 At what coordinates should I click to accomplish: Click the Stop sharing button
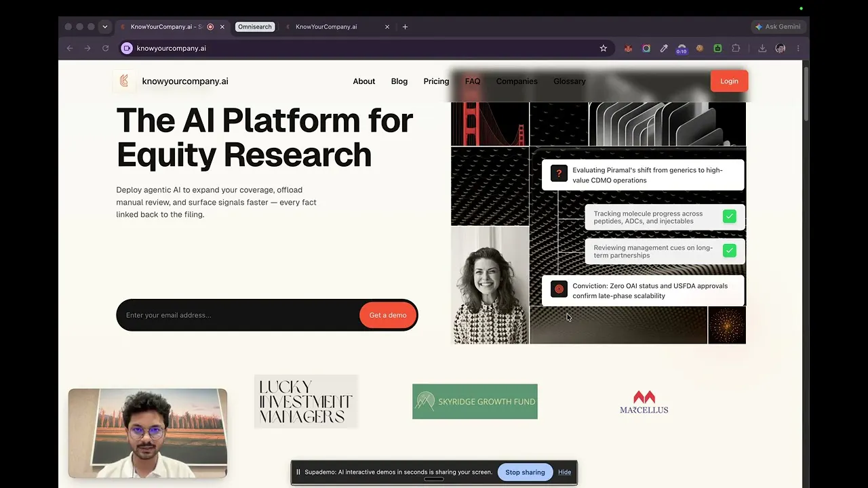point(525,472)
